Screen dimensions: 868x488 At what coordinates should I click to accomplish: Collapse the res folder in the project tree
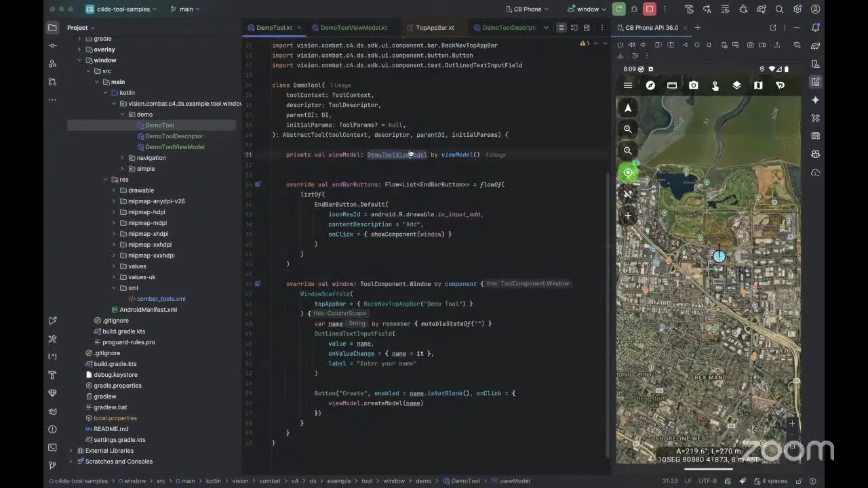106,180
